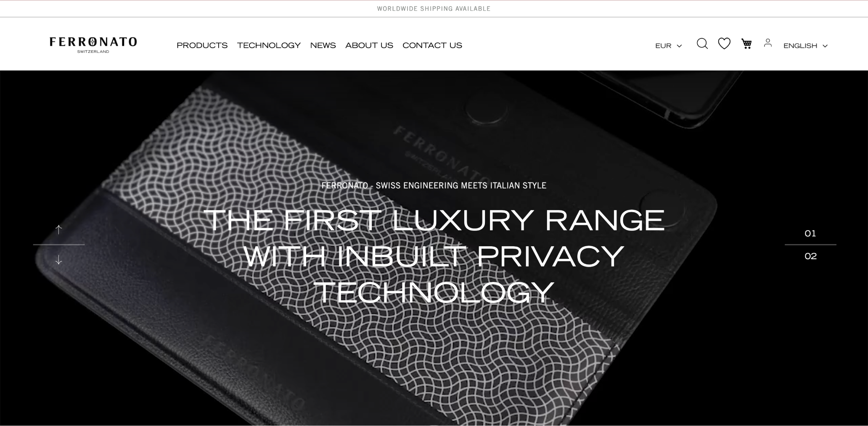Image resolution: width=868 pixels, height=426 pixels.
Task: Expand the English language dropdown
Action: click(x=805, y=46)
